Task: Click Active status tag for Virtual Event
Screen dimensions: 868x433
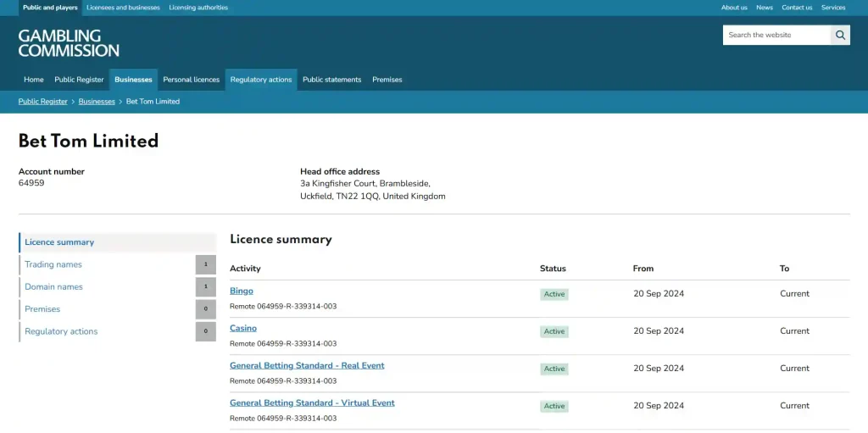Action: coord(554,406)
